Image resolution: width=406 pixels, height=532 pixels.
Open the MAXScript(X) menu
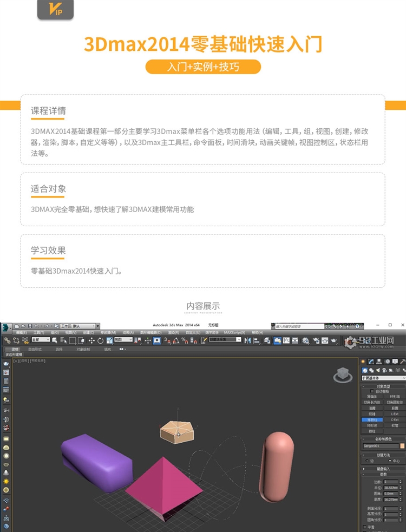click(234, 332)
